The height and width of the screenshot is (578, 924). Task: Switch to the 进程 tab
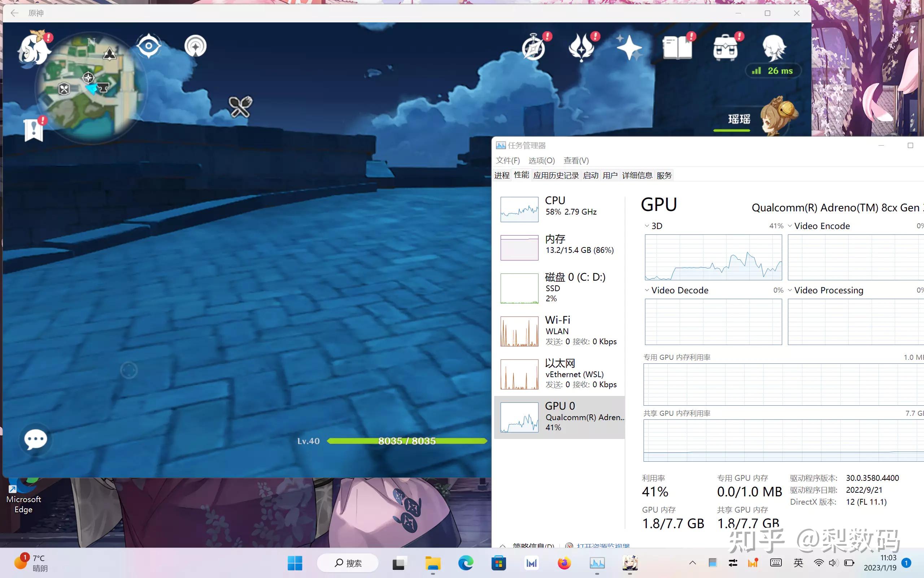[x=502, y=176]
